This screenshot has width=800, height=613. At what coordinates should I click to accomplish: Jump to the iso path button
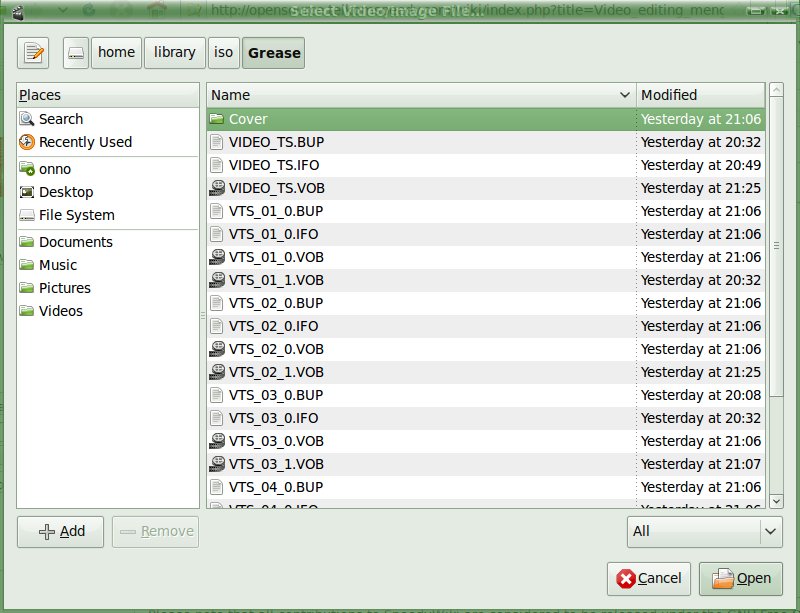coord(222,53)
